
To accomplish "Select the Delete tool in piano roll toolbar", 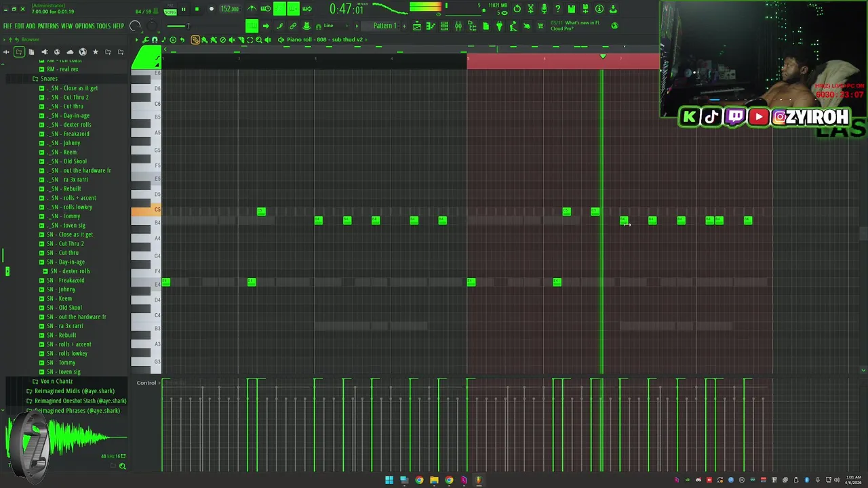I will click(223, 39).
